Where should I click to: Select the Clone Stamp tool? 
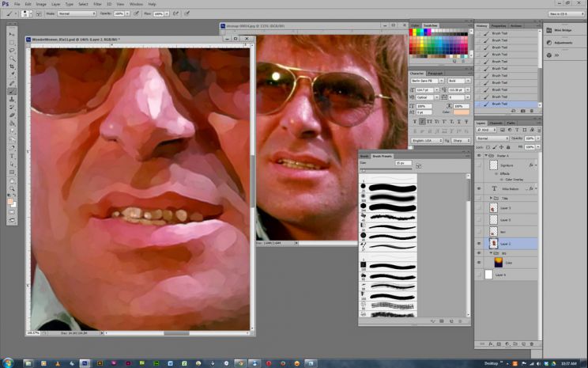tap(12, 99)
